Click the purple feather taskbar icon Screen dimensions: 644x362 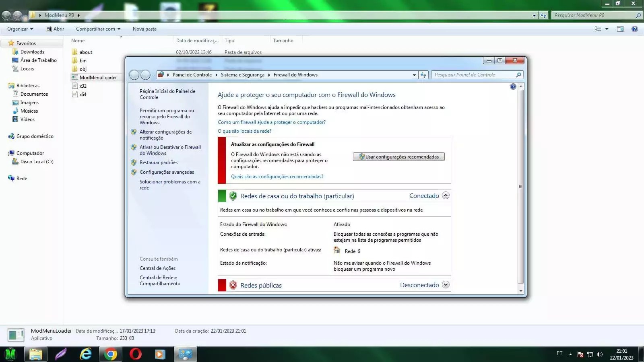pos(61,354)
